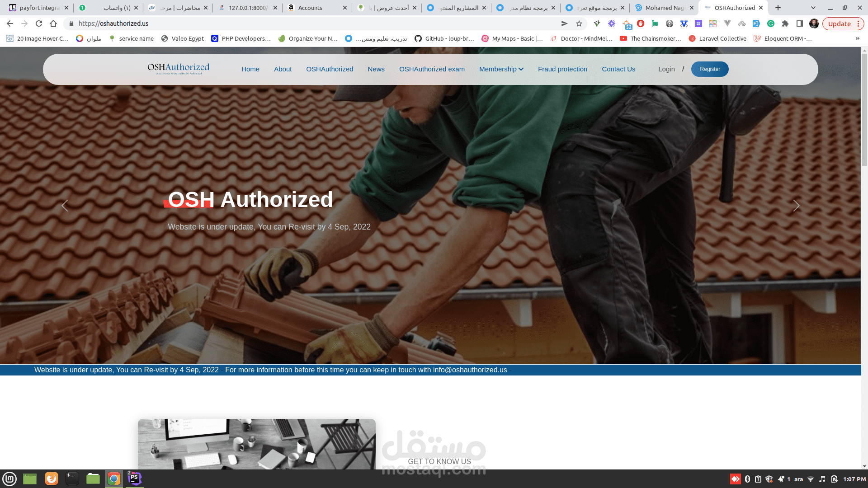This screenshot has height=488, width=868.
Task: Open the Terminal from the taskbar
Action: 72,479
